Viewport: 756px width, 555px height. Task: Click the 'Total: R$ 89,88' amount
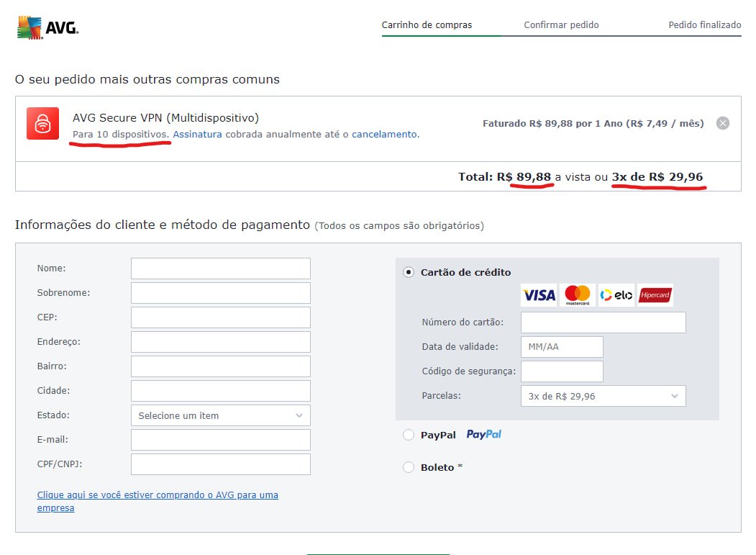pos(504,176)
